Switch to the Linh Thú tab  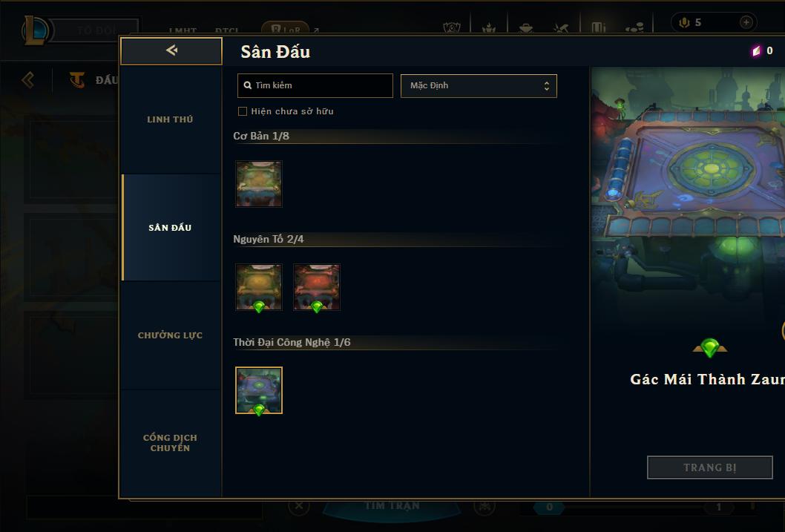pyautogui.click(x=171, y=119)
